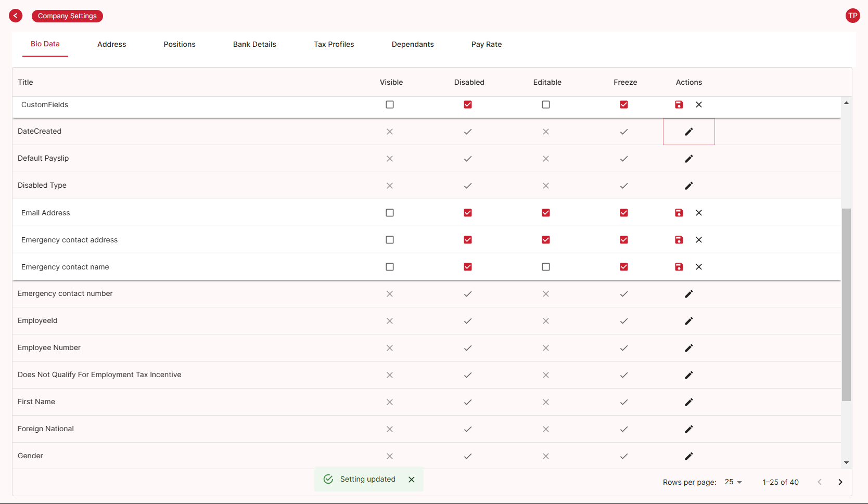The image size is (868, 504).
Task: Click the previous page chevron
Action: tap(820, 482)
